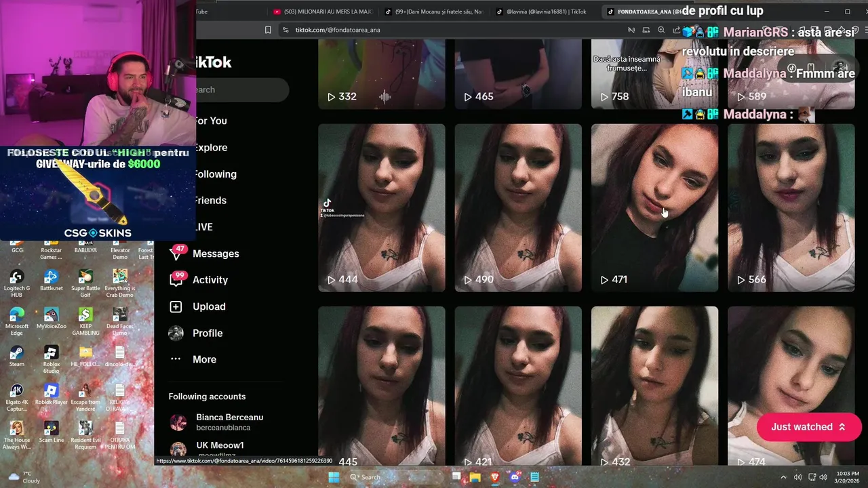Open Microsoft Edge desktop shortcut

(16, 321)
